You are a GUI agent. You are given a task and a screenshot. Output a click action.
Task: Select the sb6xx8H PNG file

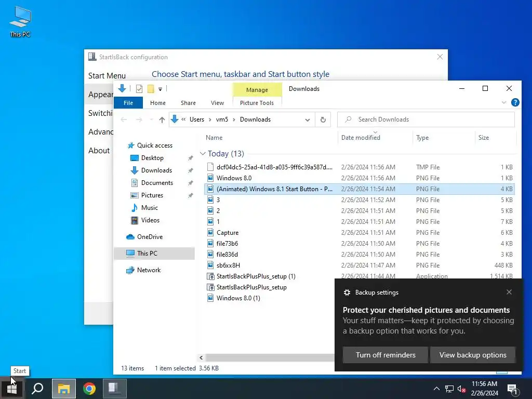click(x=228, y=265)
